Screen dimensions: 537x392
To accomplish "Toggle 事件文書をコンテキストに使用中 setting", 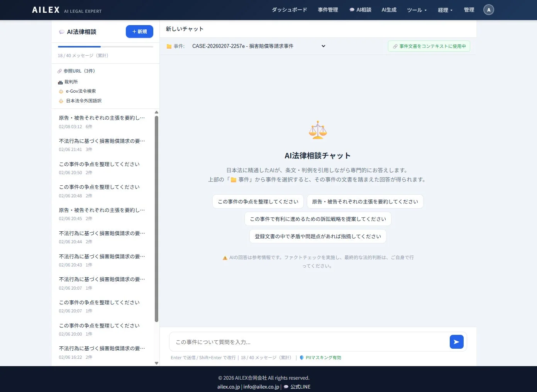I will tap(429, 46).
